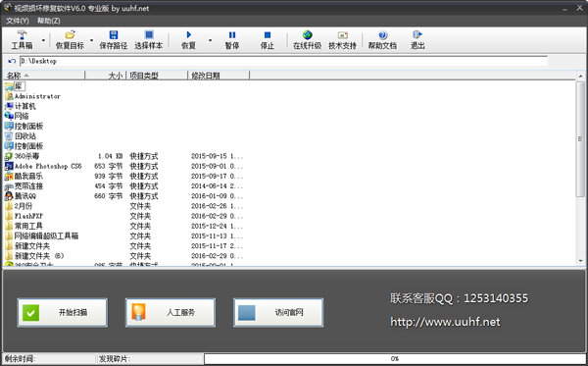
Task: Pause the task with 暂停 icon
Action: pos(232,35)
